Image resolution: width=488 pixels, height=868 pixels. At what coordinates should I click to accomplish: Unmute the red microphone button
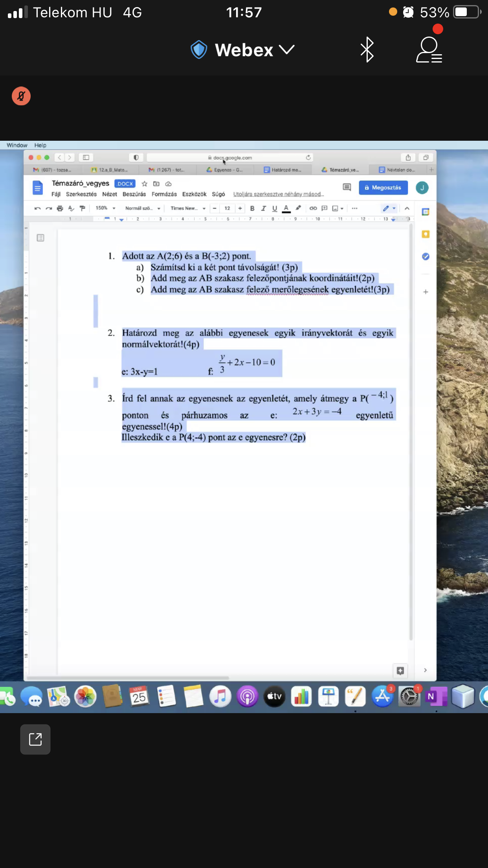pyautogui.click(x=21, y=96)
